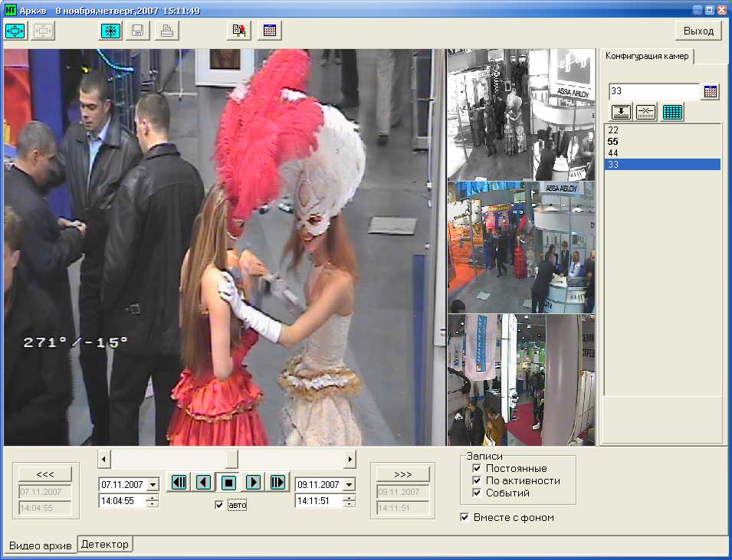The width and height of the screenshot is (732, 560).
Task: Click the 'Выход' exit button
Action: [698, 31]
